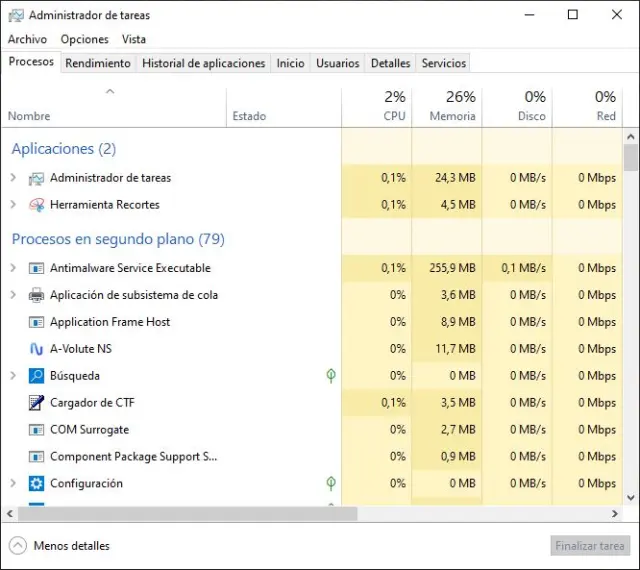Click the Búsqueda magnifier icon
Screen dimensions: 640x570
click(37, 376)
